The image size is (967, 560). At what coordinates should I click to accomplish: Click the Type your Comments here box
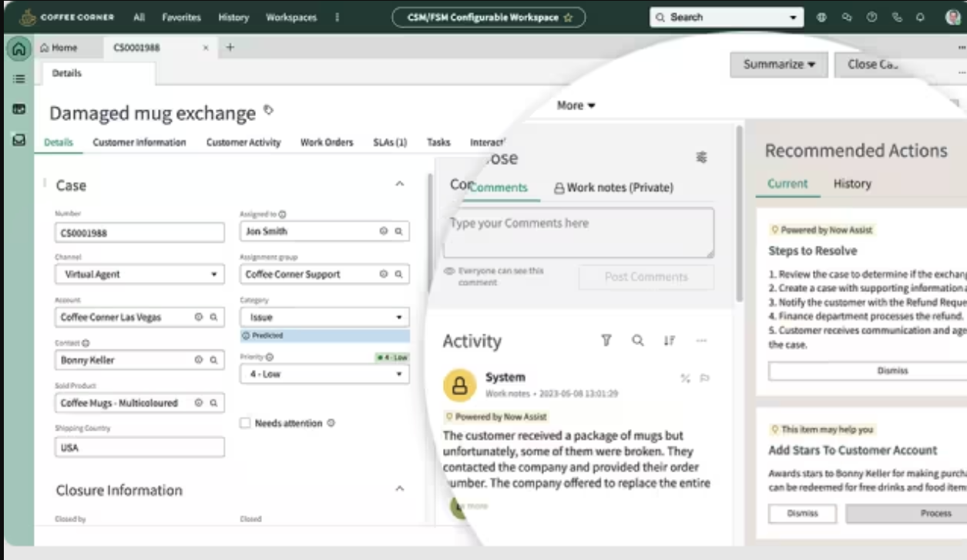pyautogui.click(x=579, y=232)
